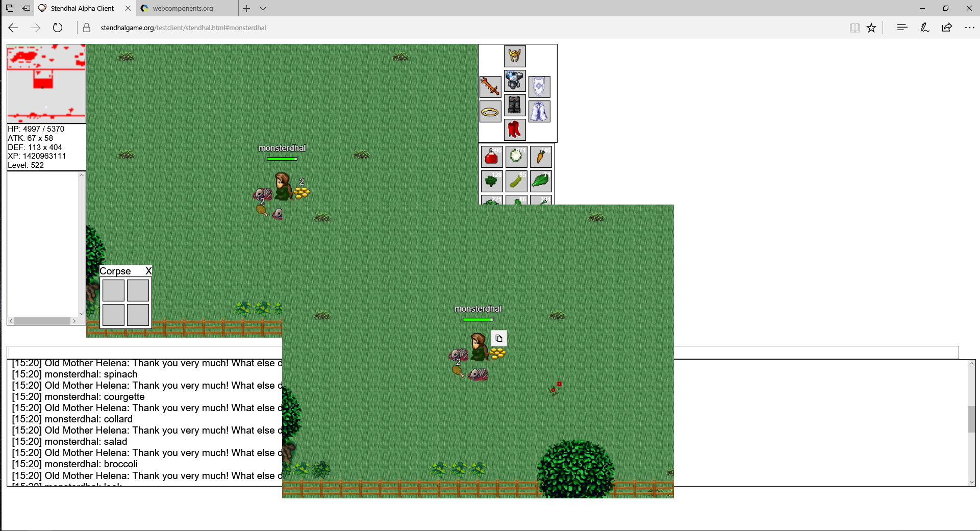
Task: Click the green leaf stack of 71
Action: 541,181
